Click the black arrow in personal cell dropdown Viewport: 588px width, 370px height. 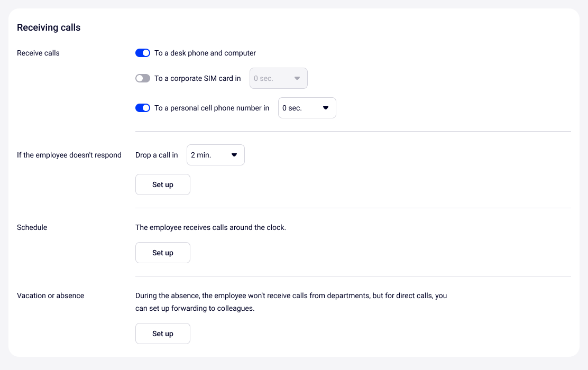pos(326,108)
